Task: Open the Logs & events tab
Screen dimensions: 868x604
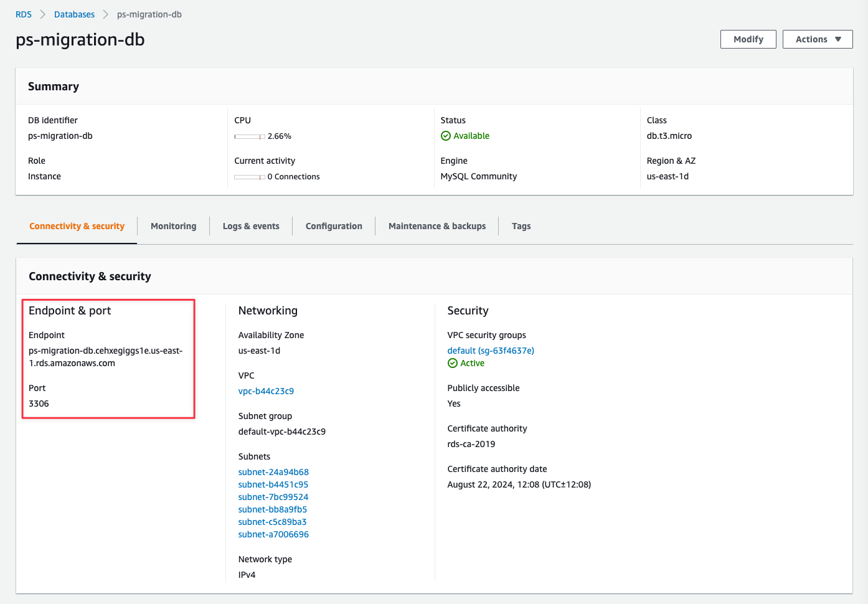Action: pos(251,226)
